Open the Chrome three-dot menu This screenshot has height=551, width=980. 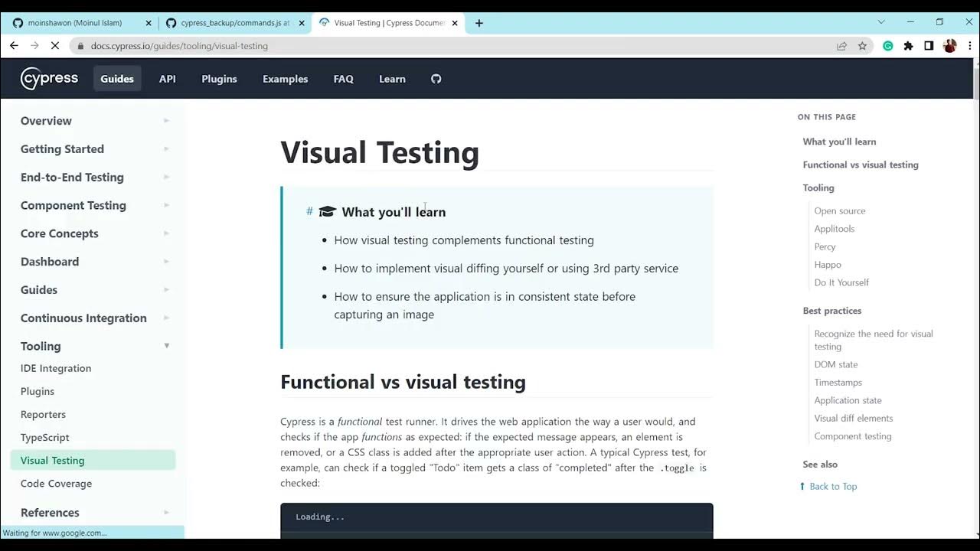pyautogui.click(x=970, y=46)
